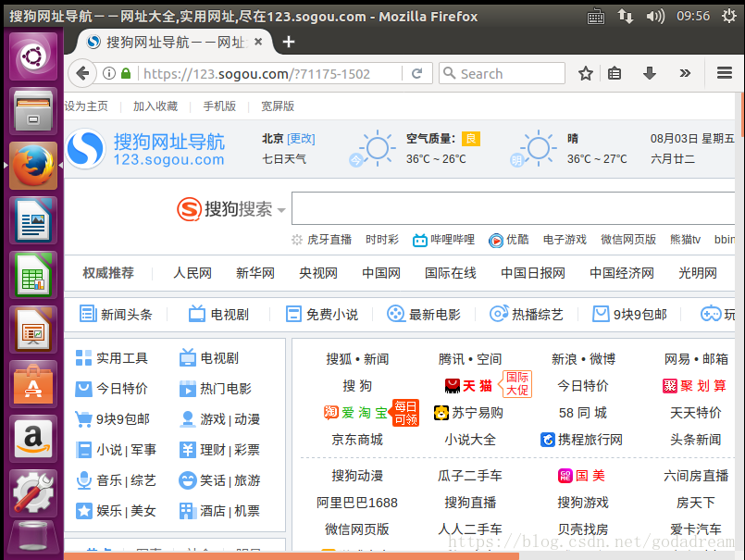This screenshot has height=560, width=745.
Task: Open 新闻头条 category tab
Action: (116, 314)
